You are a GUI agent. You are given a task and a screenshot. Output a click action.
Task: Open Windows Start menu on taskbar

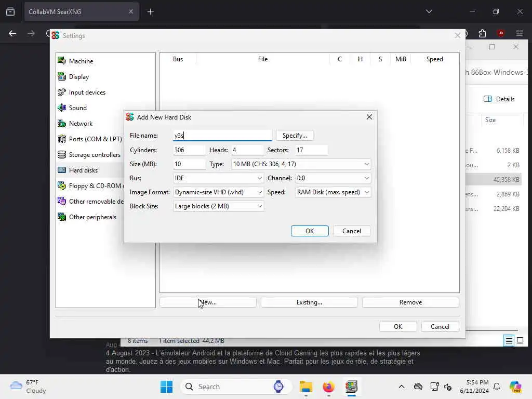166,387
